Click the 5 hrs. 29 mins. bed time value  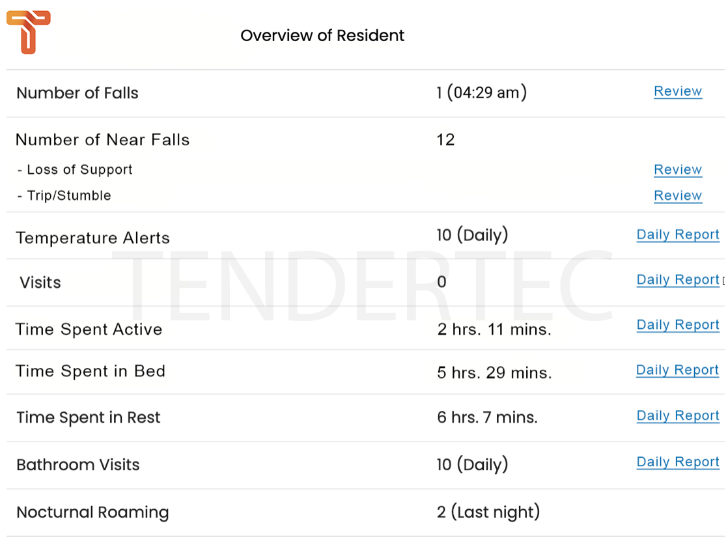coord(494,372)
